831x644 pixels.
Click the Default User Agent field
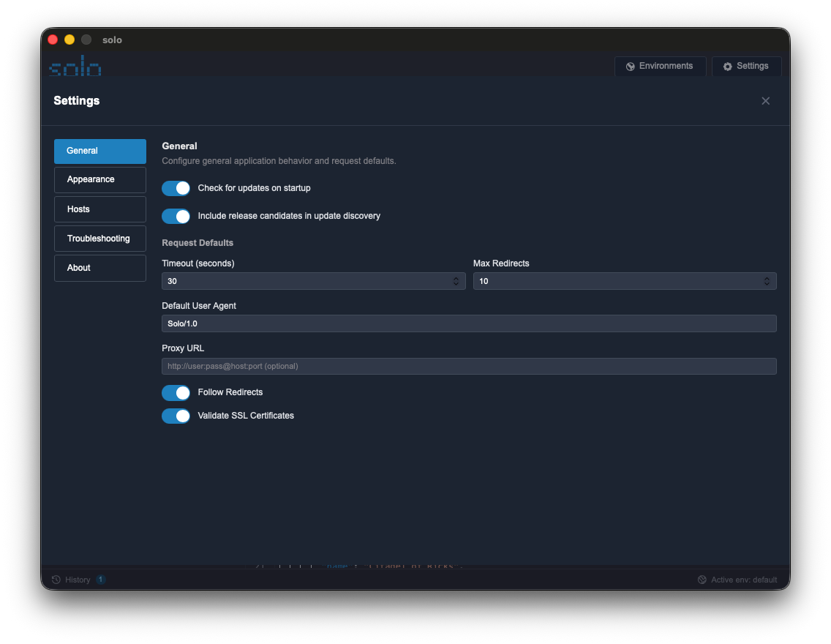(469, 323)
